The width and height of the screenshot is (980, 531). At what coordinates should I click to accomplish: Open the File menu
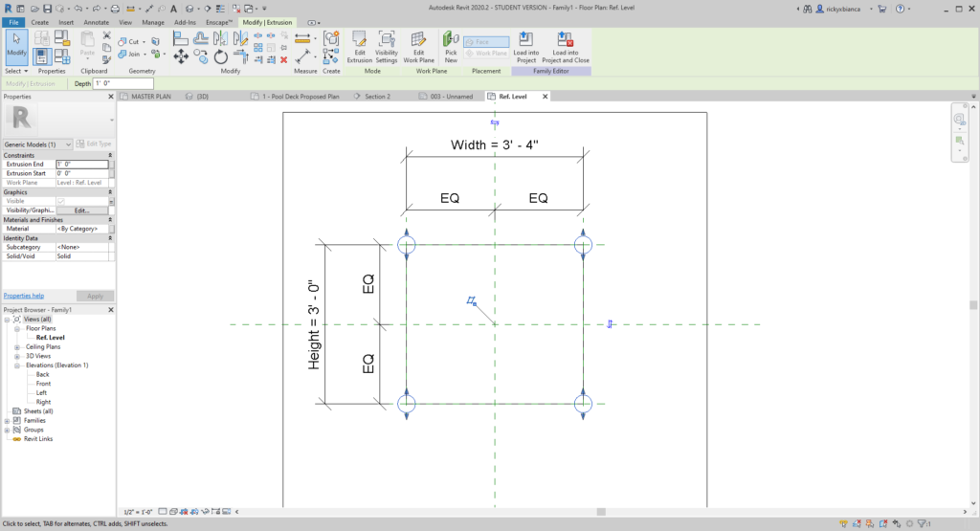pyautogui.click(x=13, y=23)
